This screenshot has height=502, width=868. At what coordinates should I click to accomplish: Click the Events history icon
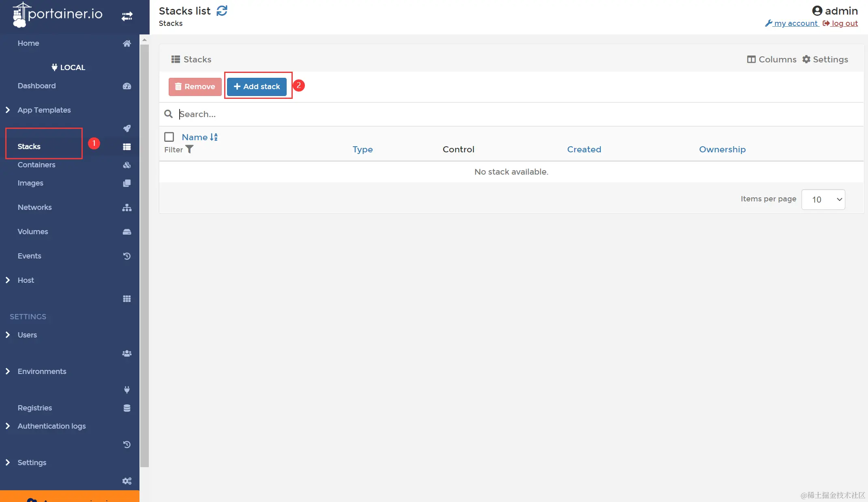click(127, 256)
